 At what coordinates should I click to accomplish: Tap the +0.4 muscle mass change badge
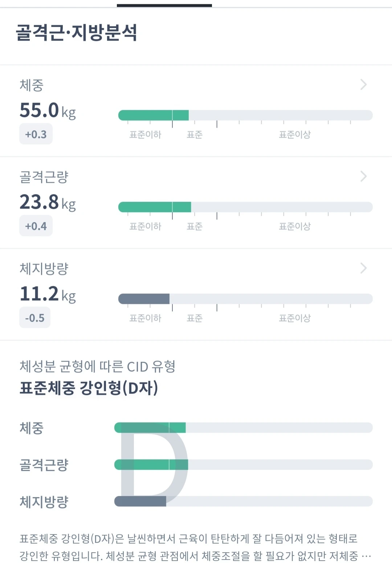pos(36,226)
